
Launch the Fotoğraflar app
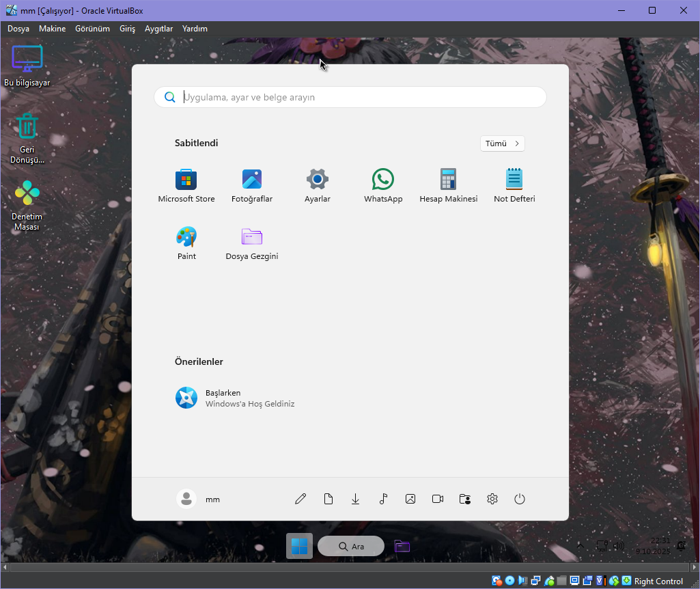(252, 186)
